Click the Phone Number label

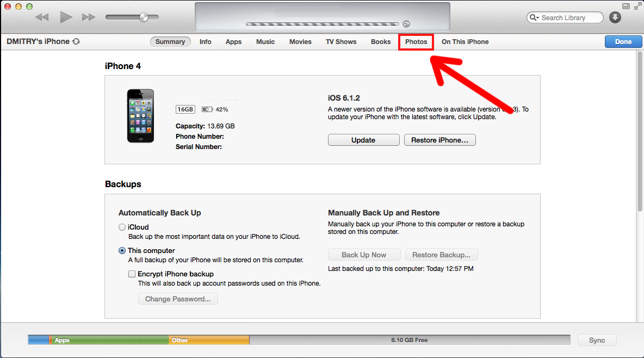point(200,137)
